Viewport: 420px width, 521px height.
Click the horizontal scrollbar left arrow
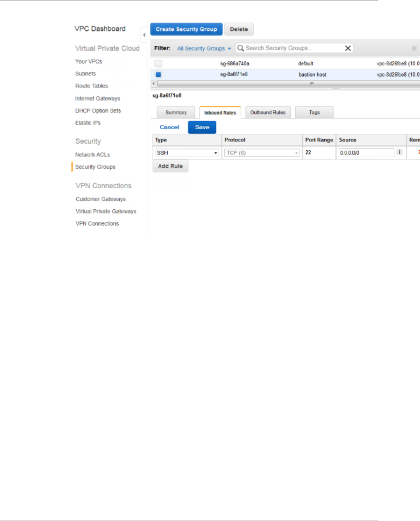154,84
